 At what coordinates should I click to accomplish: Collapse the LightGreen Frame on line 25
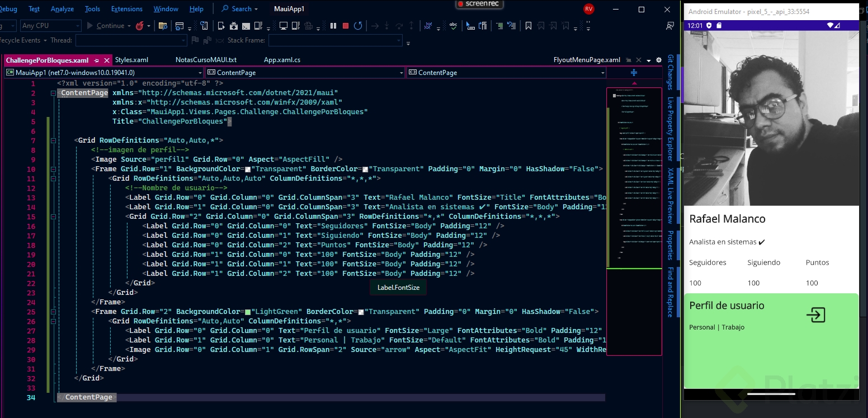coord(53,312)
